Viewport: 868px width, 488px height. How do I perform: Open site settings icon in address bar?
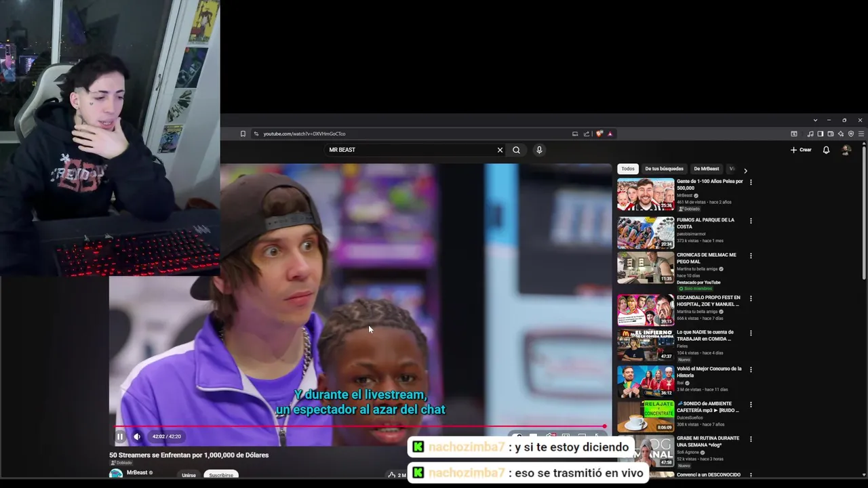coord(256,134)
